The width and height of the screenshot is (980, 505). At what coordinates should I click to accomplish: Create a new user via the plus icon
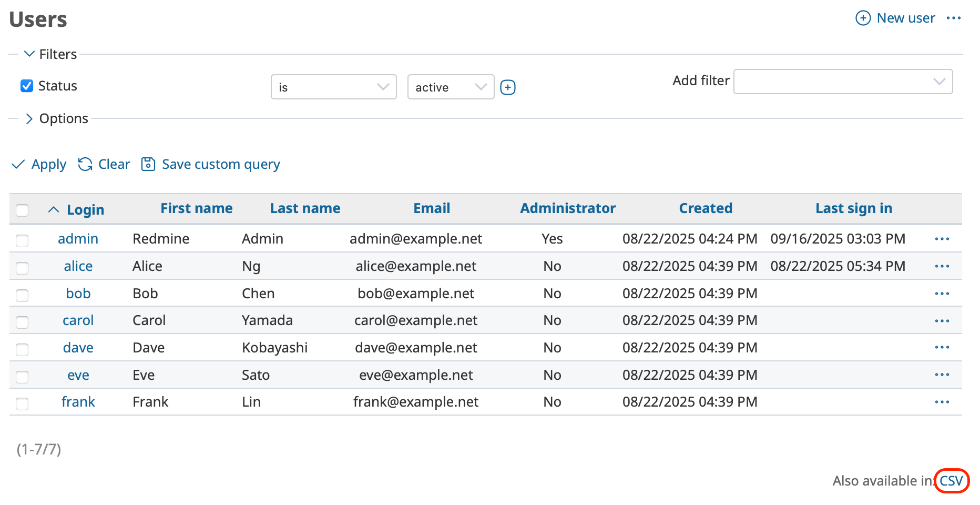863,17
